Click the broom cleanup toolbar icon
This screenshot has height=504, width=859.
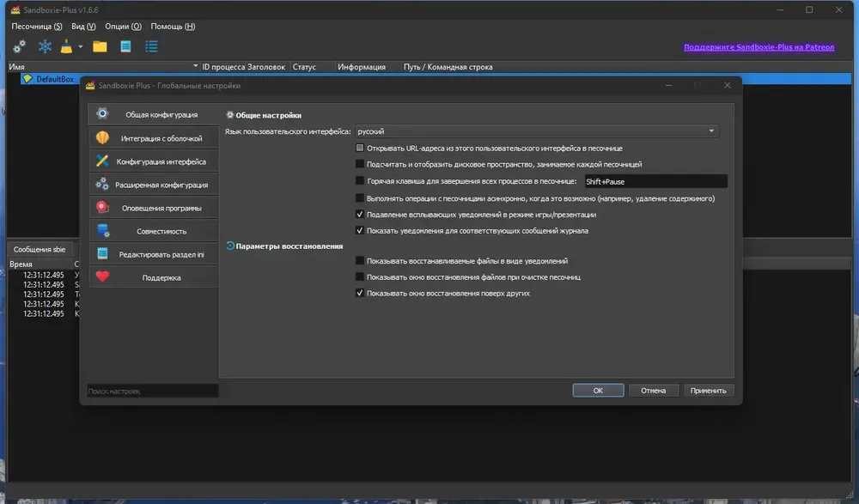(x=66, y=46)
